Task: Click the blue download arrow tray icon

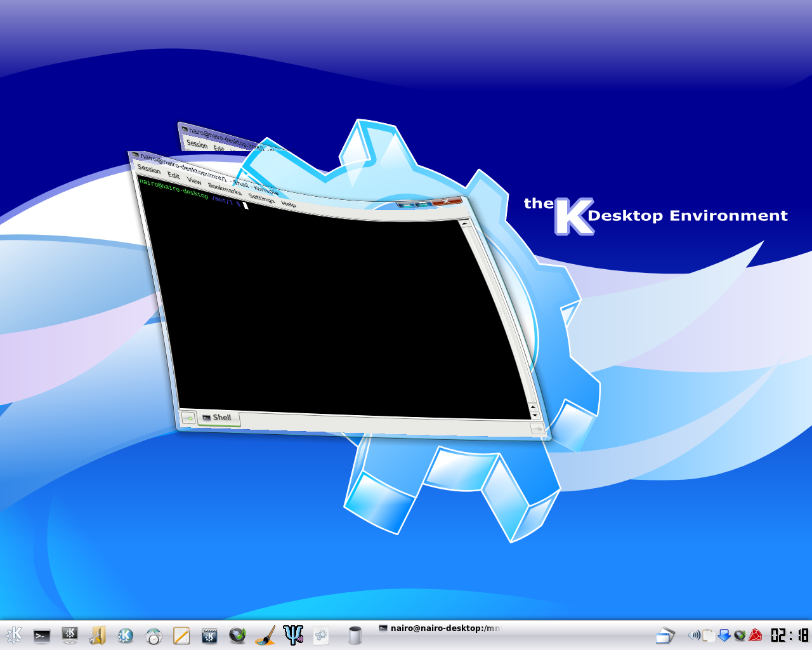Action: point(724,635)
